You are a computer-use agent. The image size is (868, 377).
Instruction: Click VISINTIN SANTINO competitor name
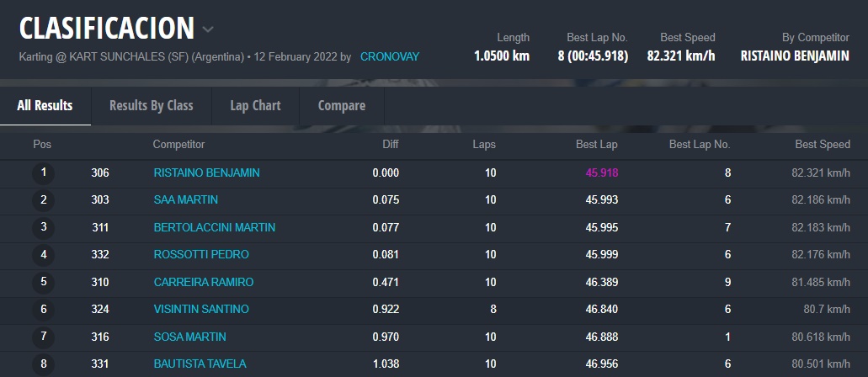pyautogui.click(x=200, y=310)
